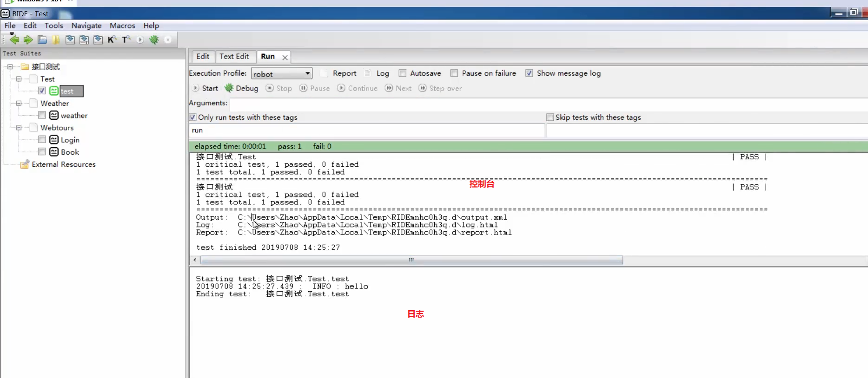The image size is (868, 378).
Task: Click robot icon of the test case 'test'
Action: tap(54, 91)
